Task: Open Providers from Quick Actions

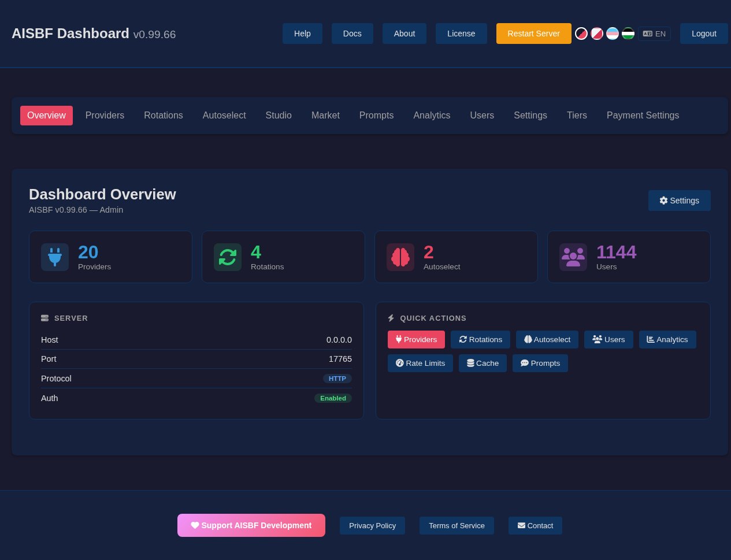Action: click(416, 339)
